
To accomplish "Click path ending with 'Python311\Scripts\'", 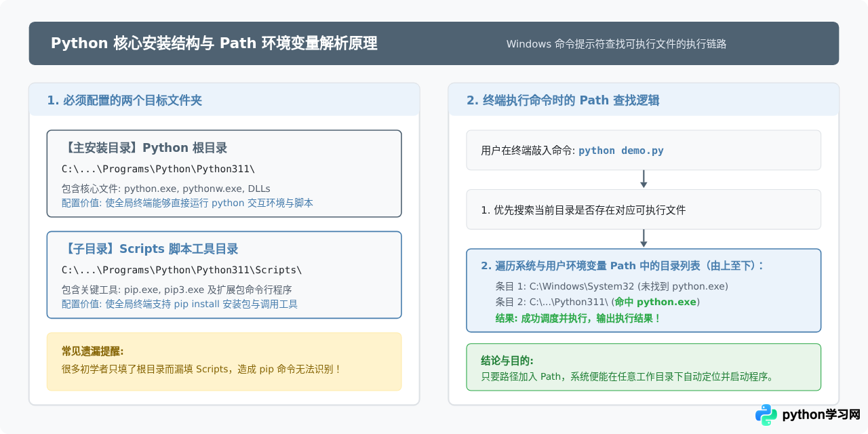I will (182, 270).
